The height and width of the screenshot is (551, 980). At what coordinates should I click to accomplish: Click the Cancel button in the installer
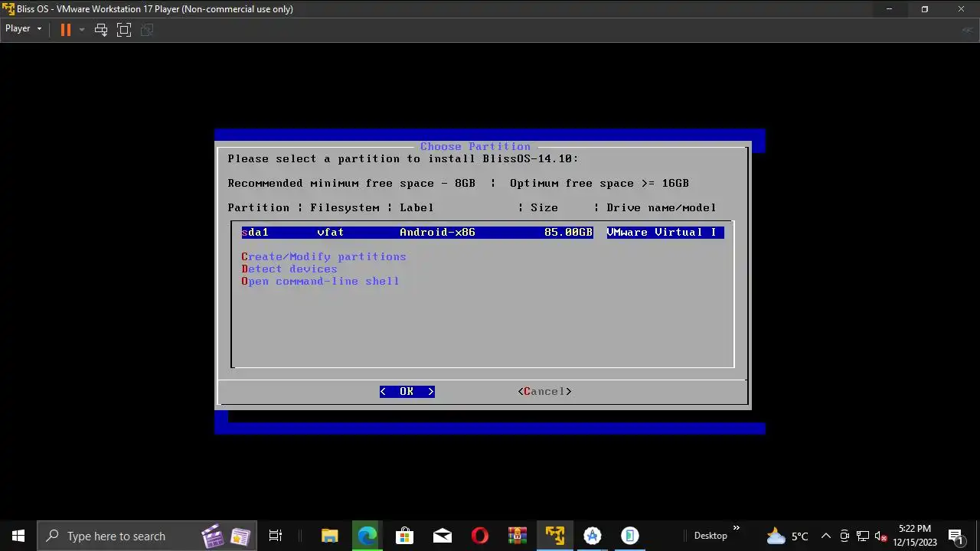point(544,391)
